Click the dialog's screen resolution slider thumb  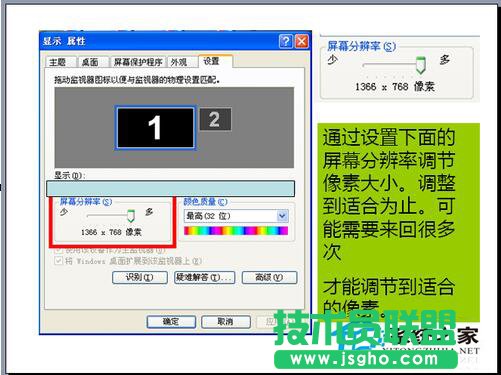131,216
